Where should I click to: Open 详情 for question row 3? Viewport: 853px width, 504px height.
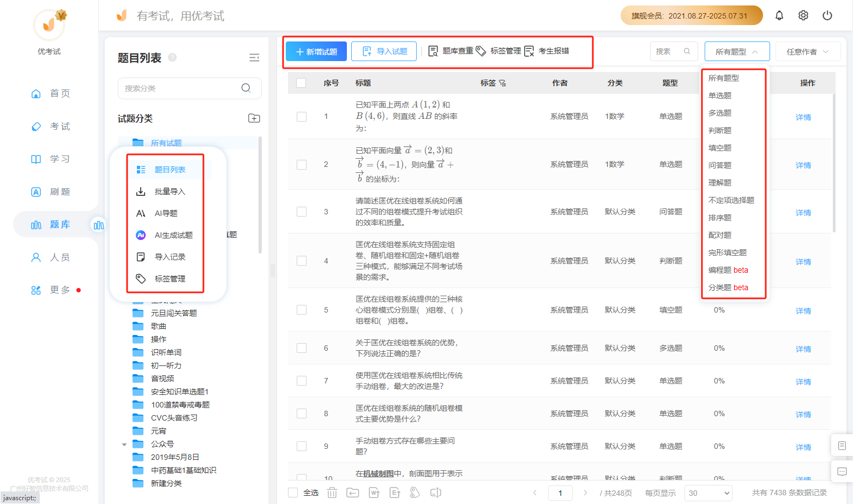click(803, 213)
